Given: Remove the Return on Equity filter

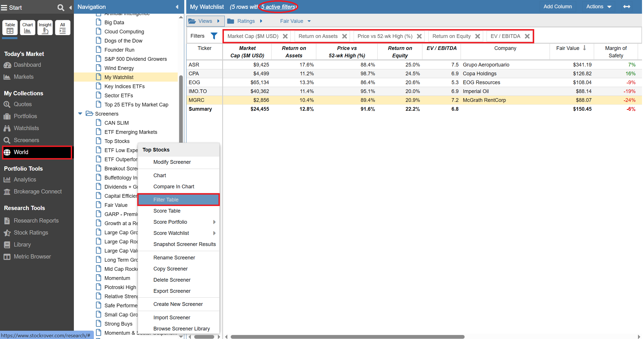Looking at the screenshot, I should point(477,36).
